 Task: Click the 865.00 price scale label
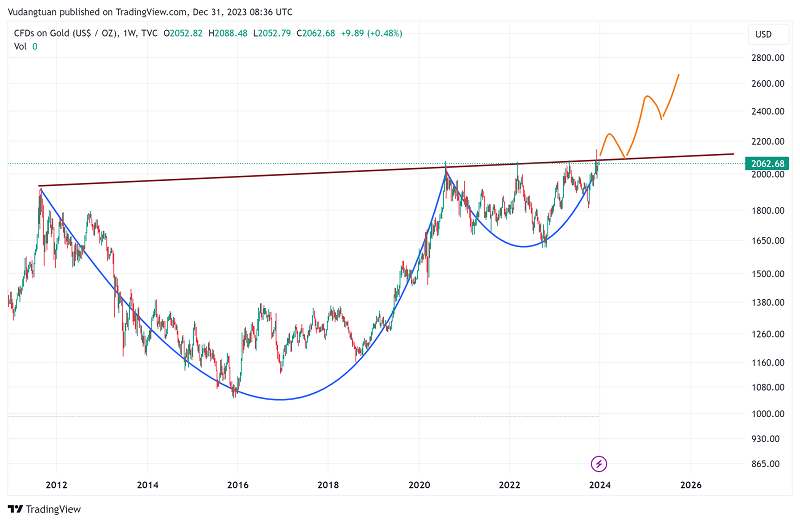[768, 464]
